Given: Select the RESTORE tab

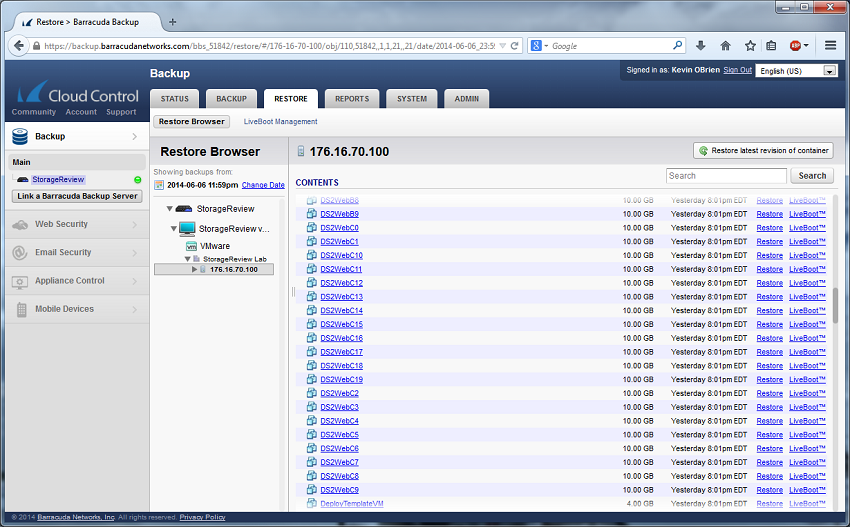Looking at the screenshot, I should click(291, 99).
